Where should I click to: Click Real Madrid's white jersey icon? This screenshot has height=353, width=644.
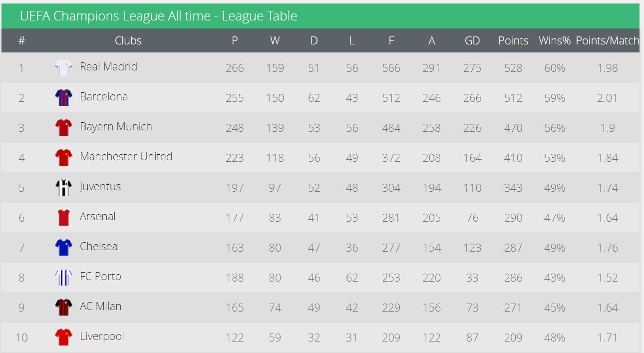pyautogui.click(x=63, y=67)
